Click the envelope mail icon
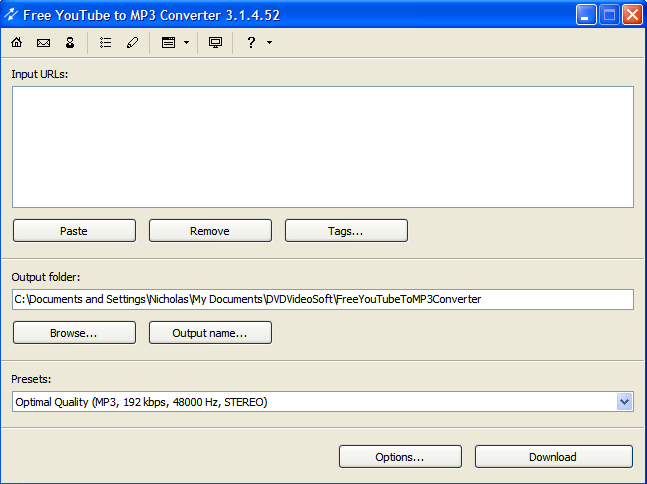 [x=43, y=42]
